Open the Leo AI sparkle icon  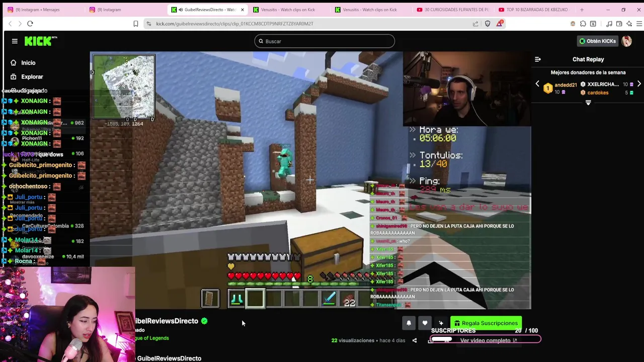pyautogui.click(x=629, y=24)
